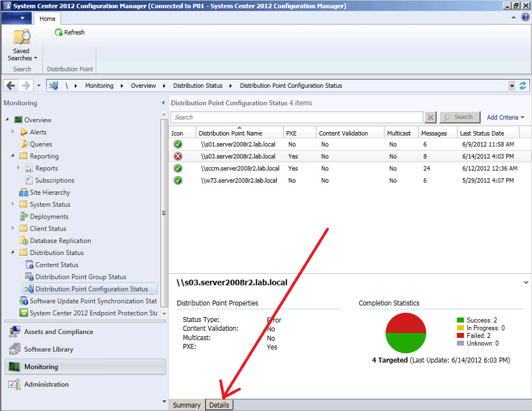Select the Alerts bell icon
Screen dimensions: 532x411
pyautogui.click(x=23, y=132)
